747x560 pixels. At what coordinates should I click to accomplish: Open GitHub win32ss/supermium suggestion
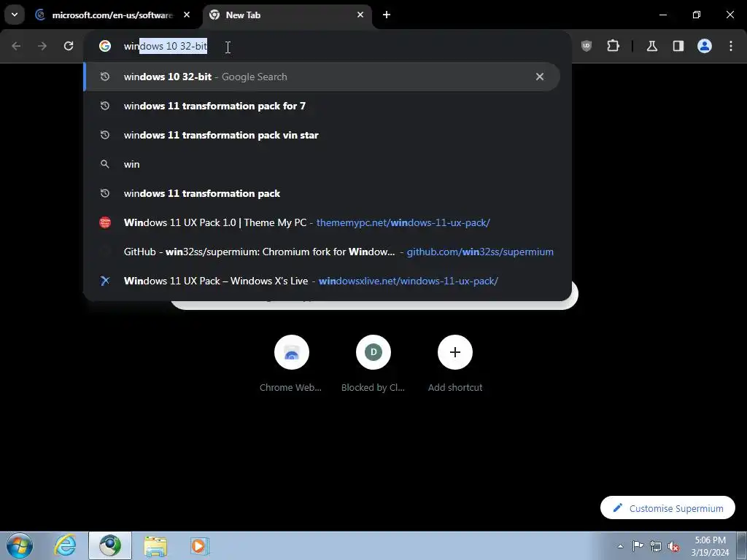tap(322, 252)
